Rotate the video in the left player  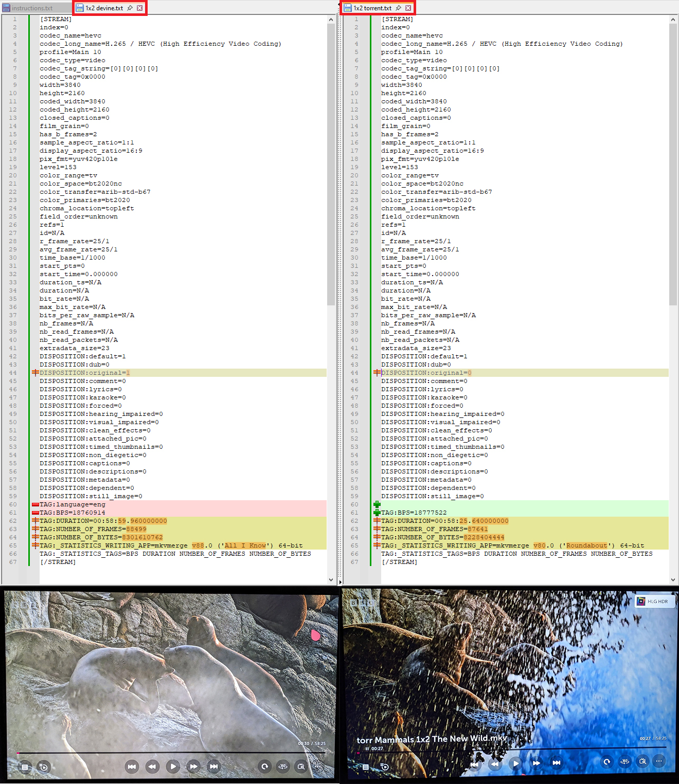[x=264, y=767]
